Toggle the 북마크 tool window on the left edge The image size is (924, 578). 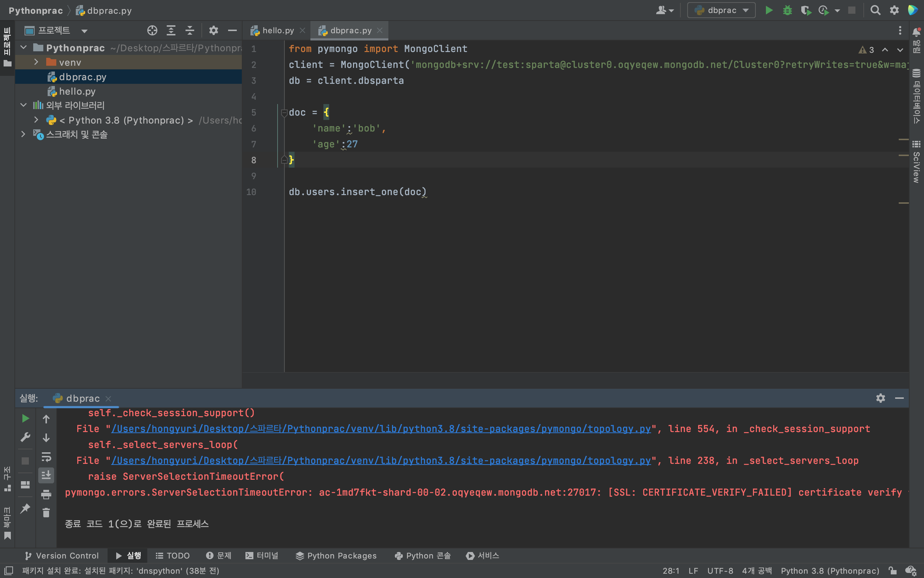point(7,523)
